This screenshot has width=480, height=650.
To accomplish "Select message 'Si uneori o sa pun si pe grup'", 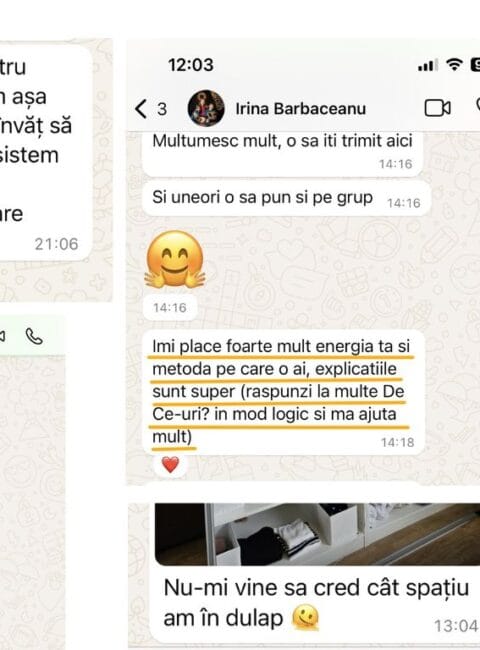I will pyautogui.click(x=287, y=198).
